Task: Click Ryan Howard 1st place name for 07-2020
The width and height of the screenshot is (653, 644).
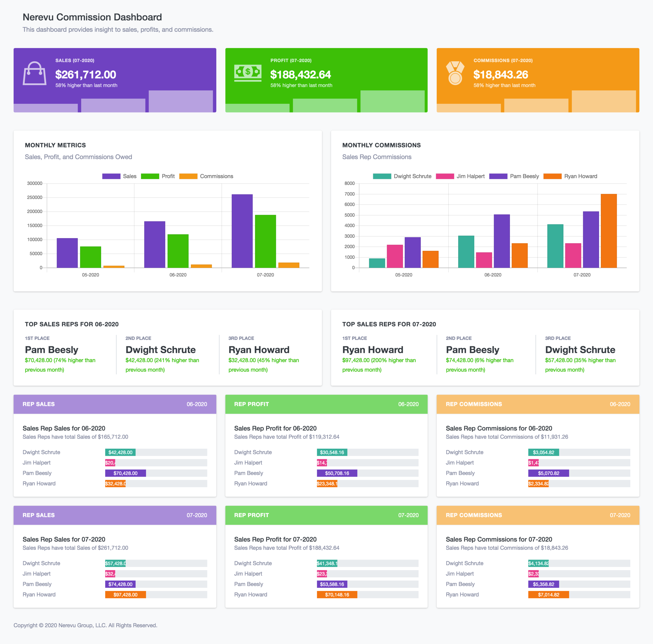Action: [372, 350]
